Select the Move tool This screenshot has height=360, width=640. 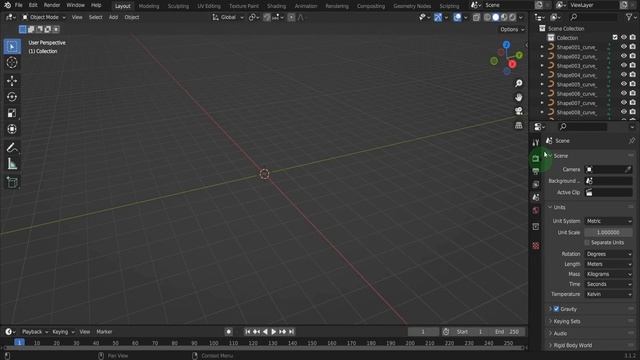(x=12, y=81)
